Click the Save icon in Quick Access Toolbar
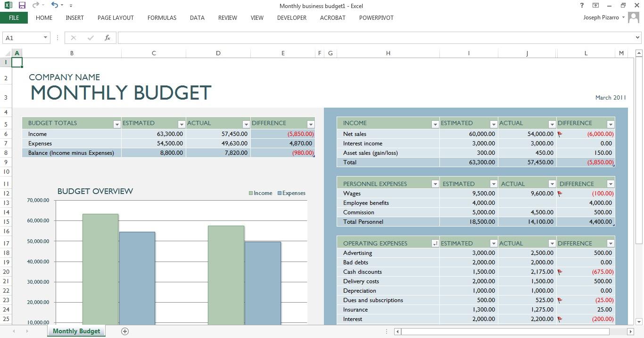The image size is (644, 338). [22, 6]
